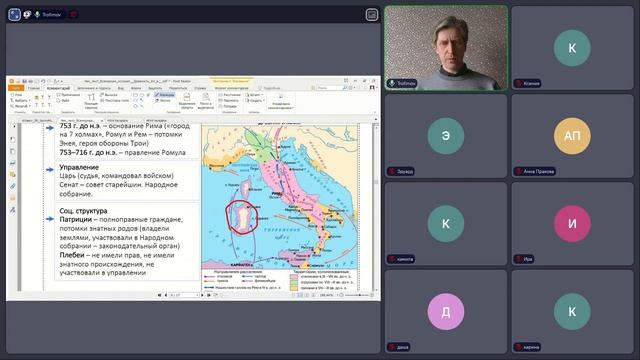Open the Вид ribbon tab

(x=121, y=88)
